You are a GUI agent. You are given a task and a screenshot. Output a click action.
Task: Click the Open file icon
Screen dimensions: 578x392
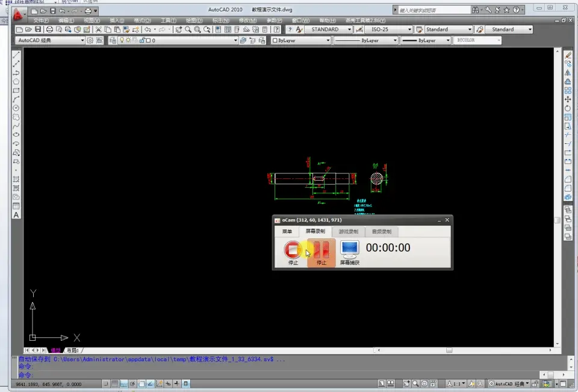point(28,30)
